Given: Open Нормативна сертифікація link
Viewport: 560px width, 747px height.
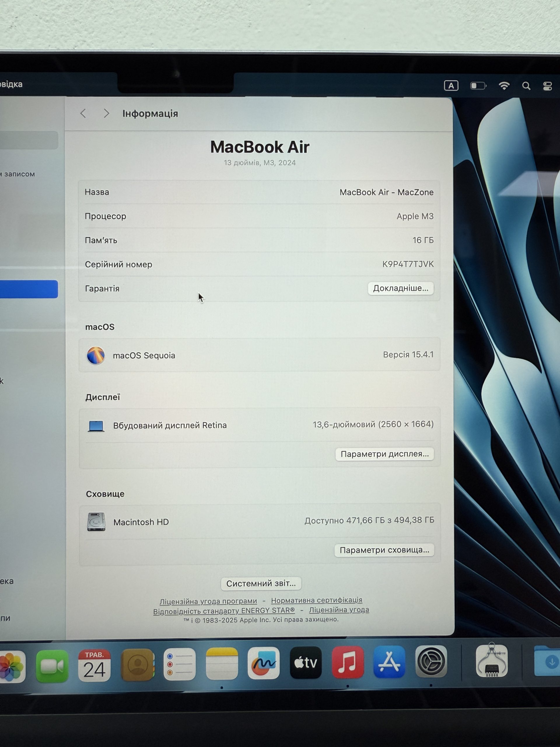Looking at the screenshot, I should coord(317,600).
